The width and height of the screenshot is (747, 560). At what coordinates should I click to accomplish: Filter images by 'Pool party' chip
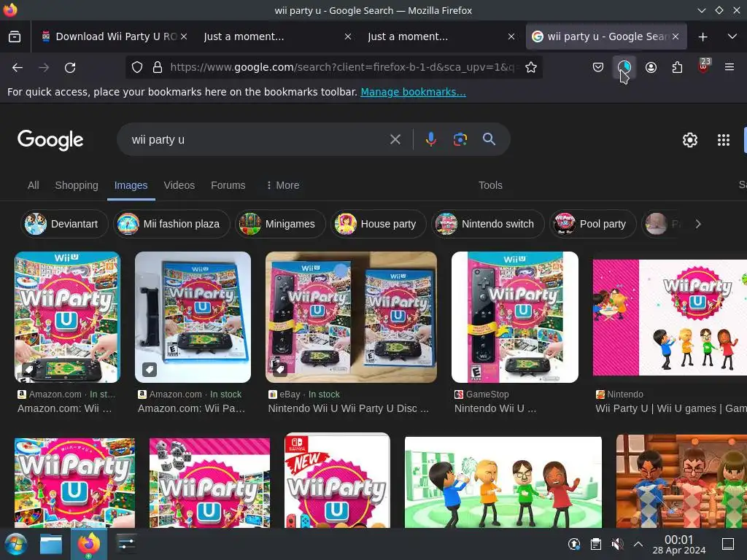(x=592, y=224)
